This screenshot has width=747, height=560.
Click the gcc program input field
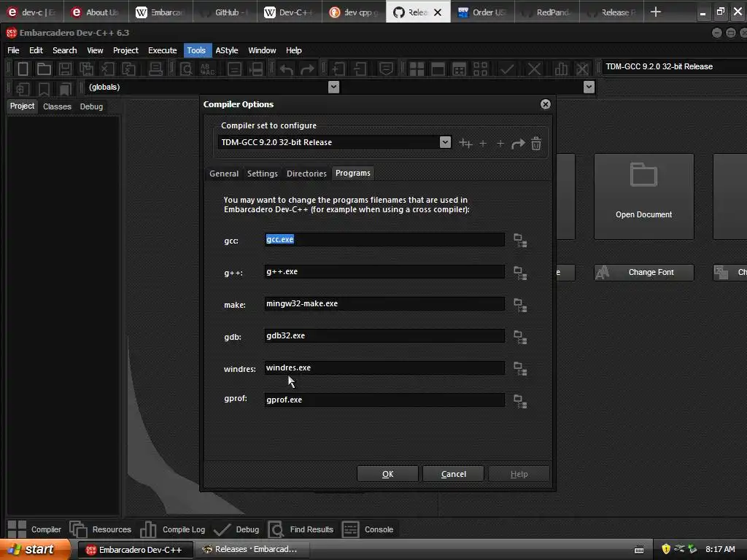[x=384, y=239]
